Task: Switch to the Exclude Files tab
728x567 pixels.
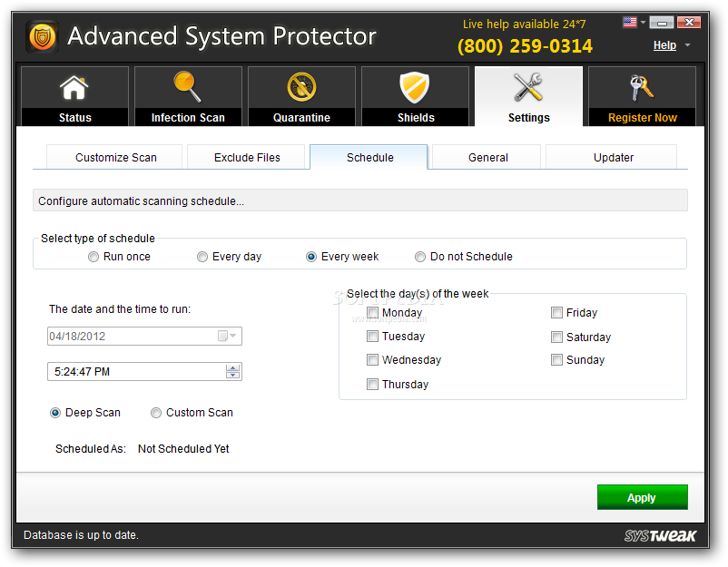Action: click(246, 157)
